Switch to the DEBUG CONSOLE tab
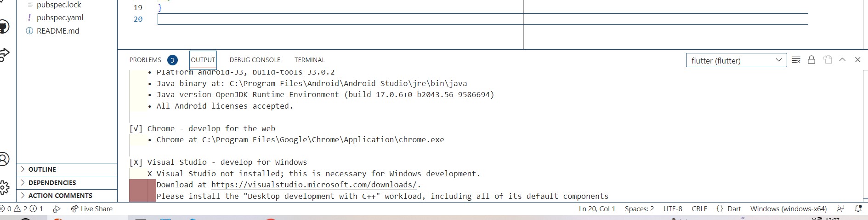The height and width of the screenshot is (220, 868). (x=255, y=60)
